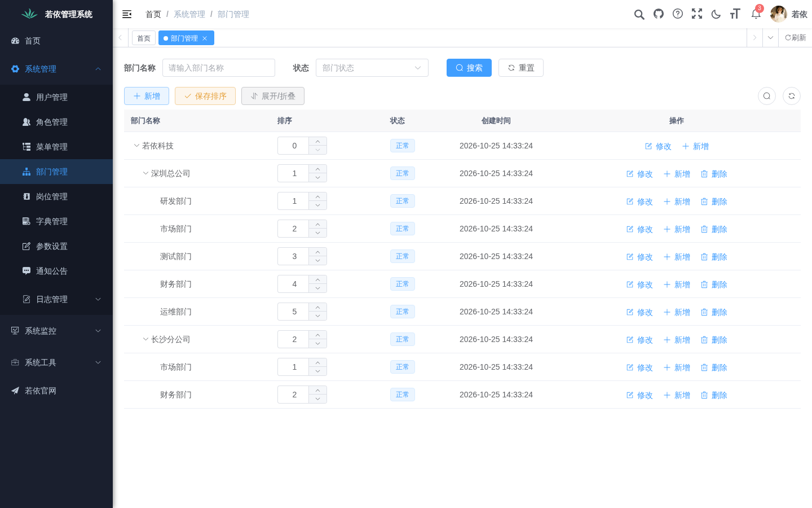Open the font size setting icon

(x=735, y=14)
